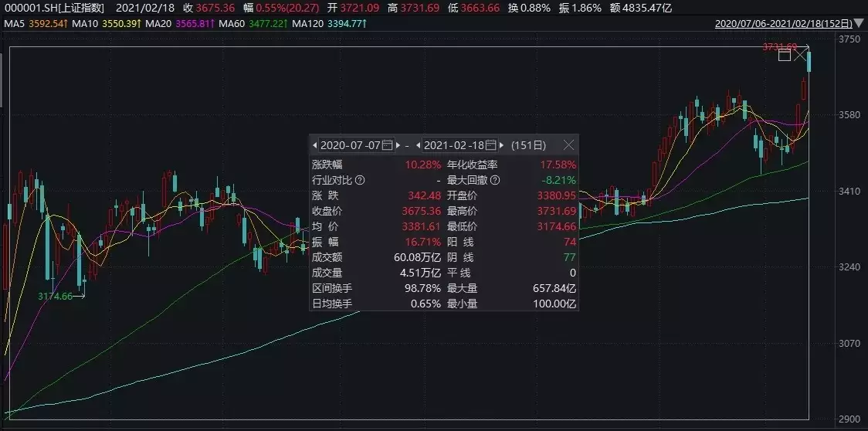The height and width of the screenshot is (431, 868).
Task: Click the 阴线 count 77
Action: [x=570, y=258]
